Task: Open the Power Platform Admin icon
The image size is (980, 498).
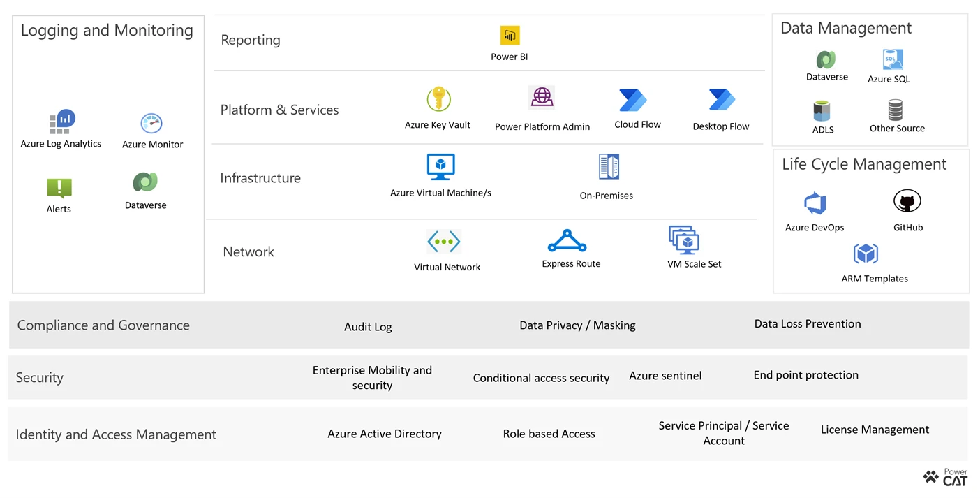Action: pos(542,98)
